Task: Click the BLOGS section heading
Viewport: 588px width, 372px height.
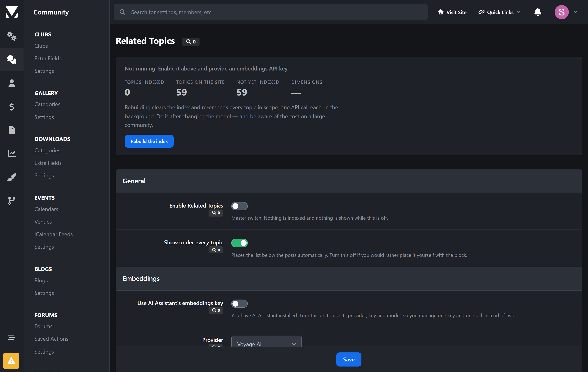Action: [43, 269]
